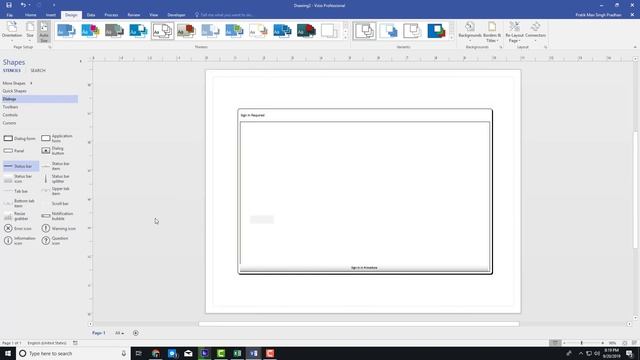Select the Notification bubble shape
This screenshot has height=360, width=640.
(58, 216)
